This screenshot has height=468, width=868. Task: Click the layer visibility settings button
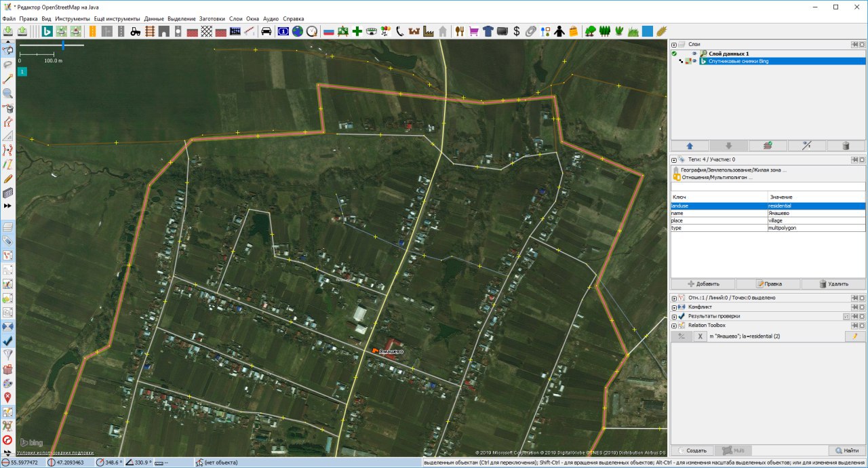[807, 145]
